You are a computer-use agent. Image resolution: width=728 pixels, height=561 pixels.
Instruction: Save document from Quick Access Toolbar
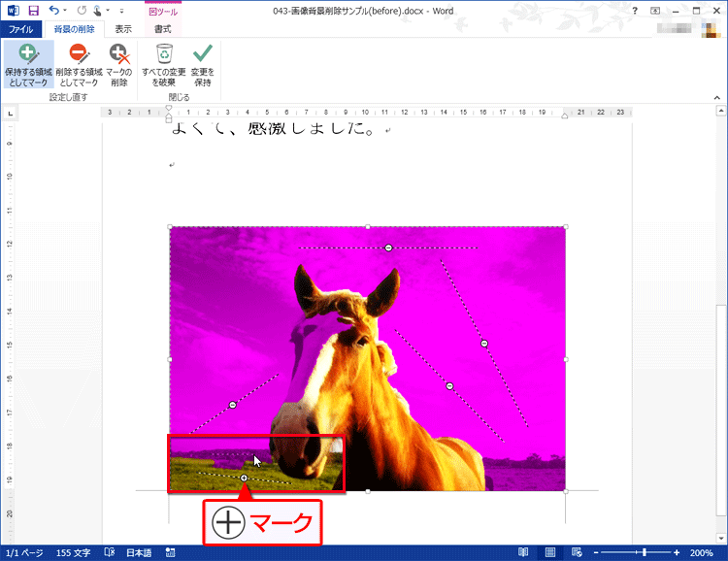pos(33,11)
